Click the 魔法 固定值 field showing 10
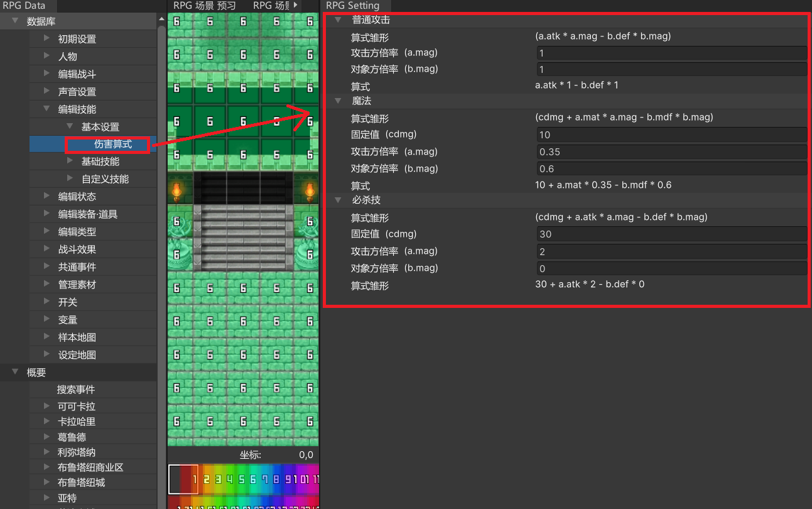This screenshot has height=509, width=812. [671, 134]
